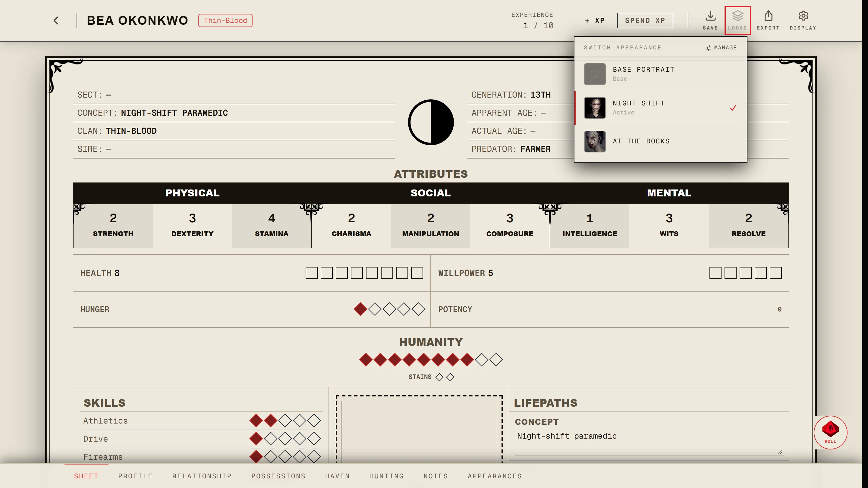The image size is (868, 488).
Task: Click the Spend XP button
Action: tap(645, 20)
